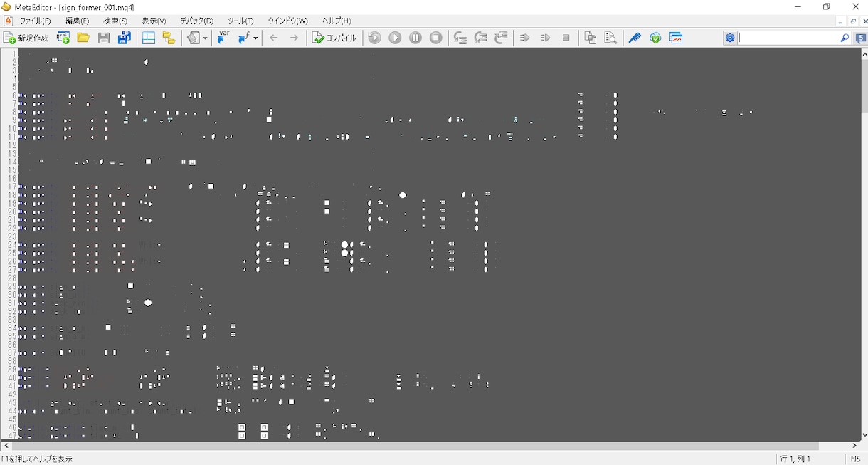
Task: Click the 新規作成 new file button
Action: click(x=26, y=38)
